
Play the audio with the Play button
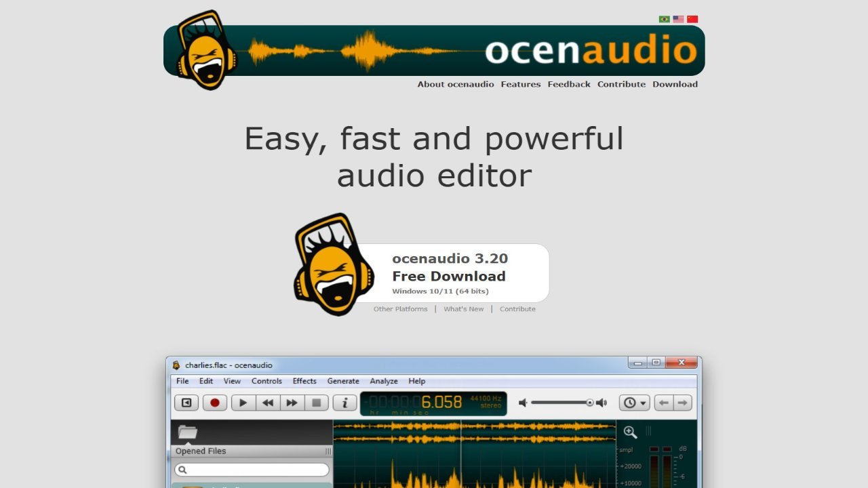243,403
